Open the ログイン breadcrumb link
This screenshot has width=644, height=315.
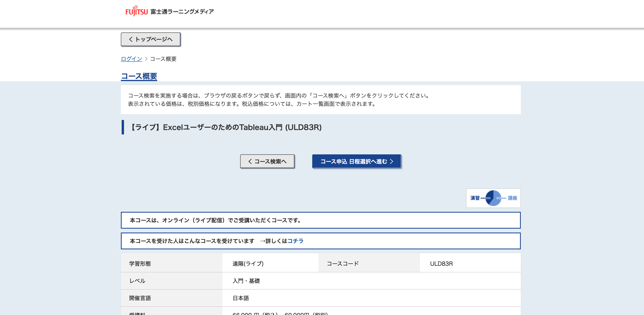coord(131,59)
